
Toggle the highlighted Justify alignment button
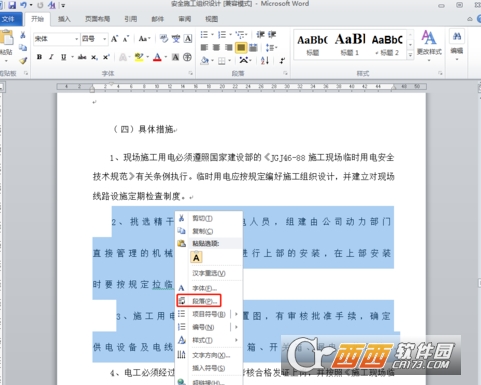(241, 48)
